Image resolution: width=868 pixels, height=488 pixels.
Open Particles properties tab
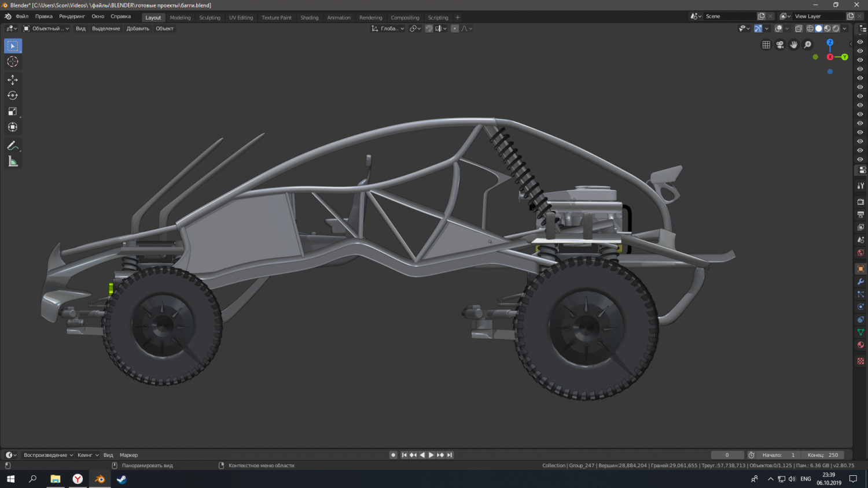(861, 294)
